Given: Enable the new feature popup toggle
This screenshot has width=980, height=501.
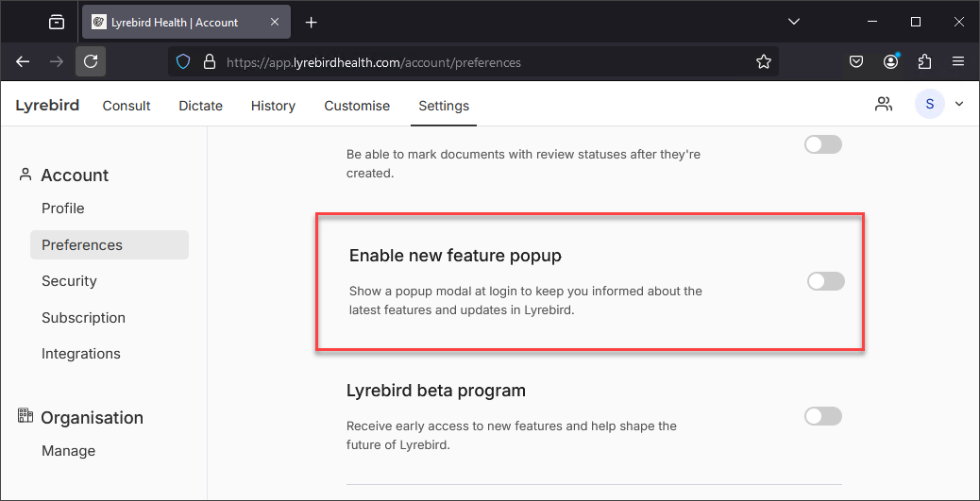Looking at the screenshot, I should (825, 282).
